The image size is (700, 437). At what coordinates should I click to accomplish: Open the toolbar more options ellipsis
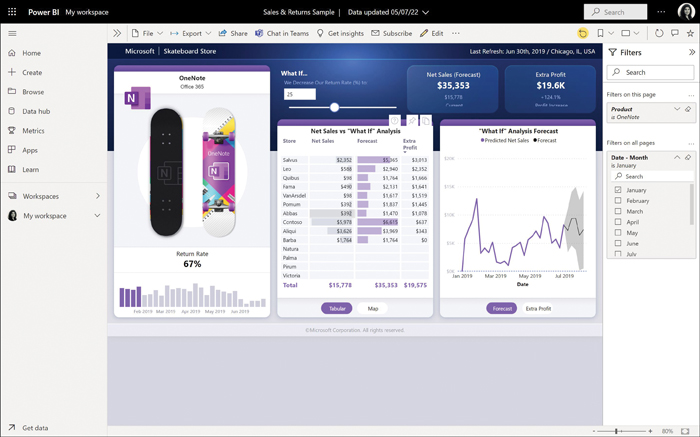point(455,33)
